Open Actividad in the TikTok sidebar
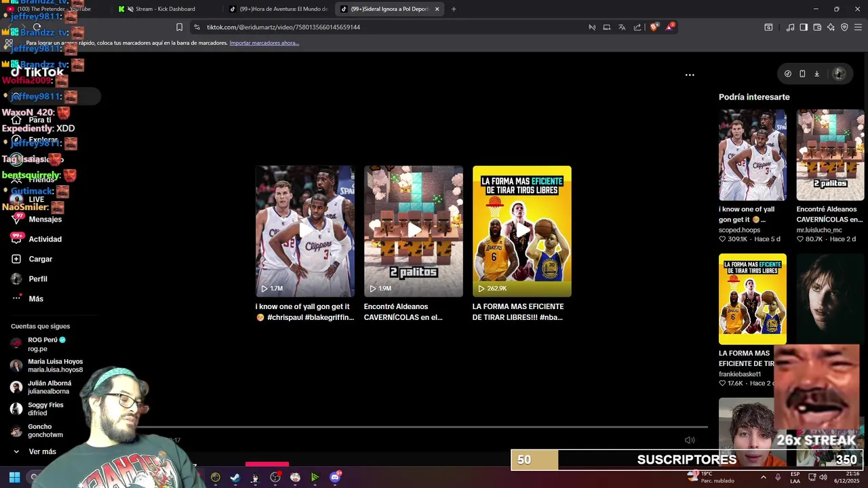 pos(45,239)
